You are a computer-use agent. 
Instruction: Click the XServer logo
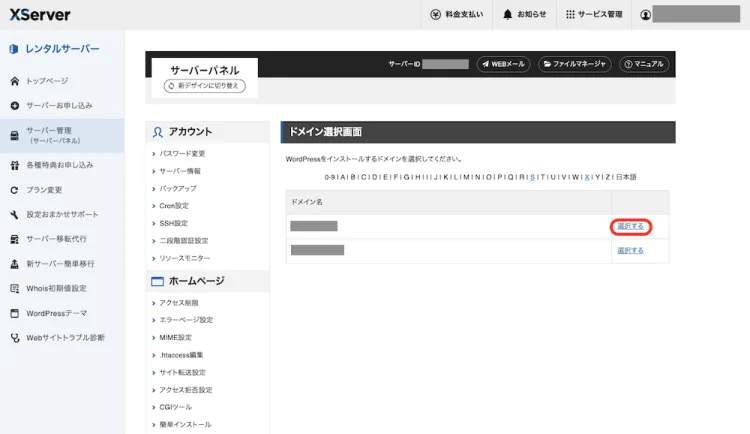pyautogui.click(x=40, y=14)
